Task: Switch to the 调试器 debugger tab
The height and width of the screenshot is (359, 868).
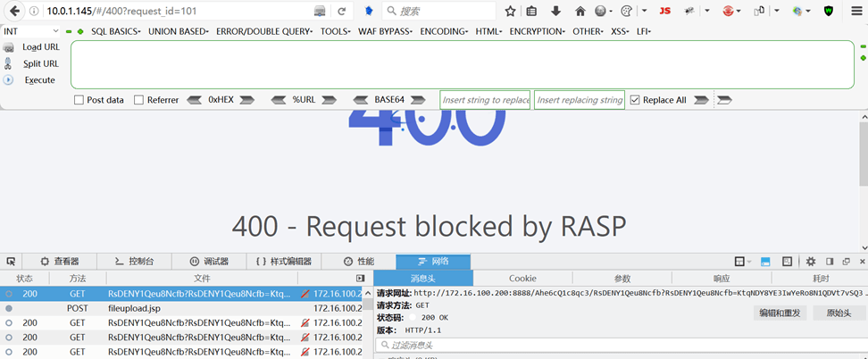Action: tap(209, 262)
